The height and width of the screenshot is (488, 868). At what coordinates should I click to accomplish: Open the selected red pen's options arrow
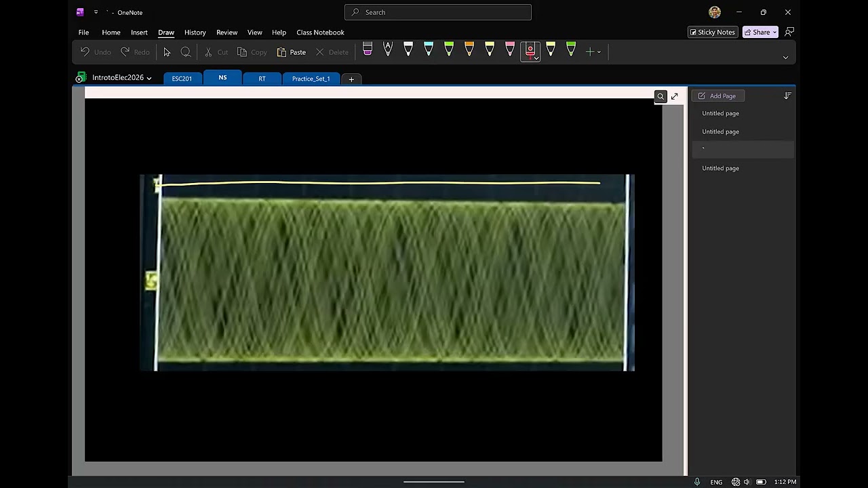536,58
